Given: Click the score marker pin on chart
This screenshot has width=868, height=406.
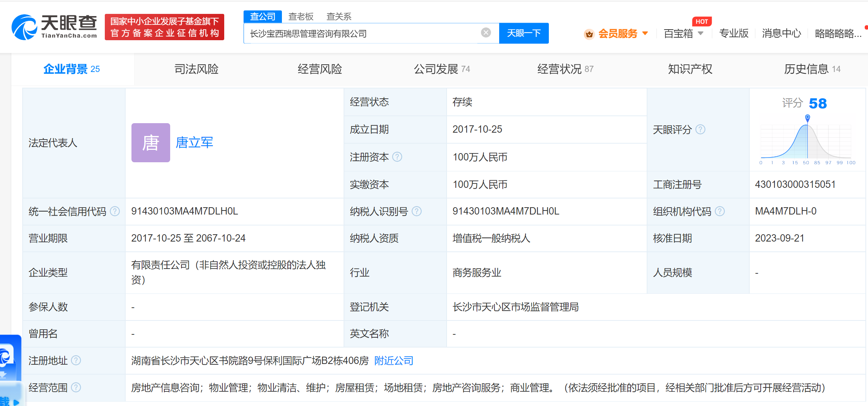Looking at the screenshot, I should (x=807, y=118).
